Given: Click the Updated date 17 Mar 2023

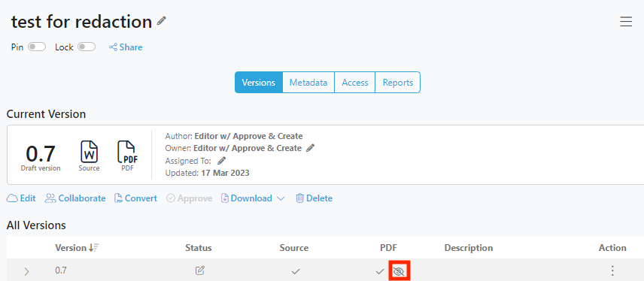Looking at the screenshot, I should [x=225, y=173].
